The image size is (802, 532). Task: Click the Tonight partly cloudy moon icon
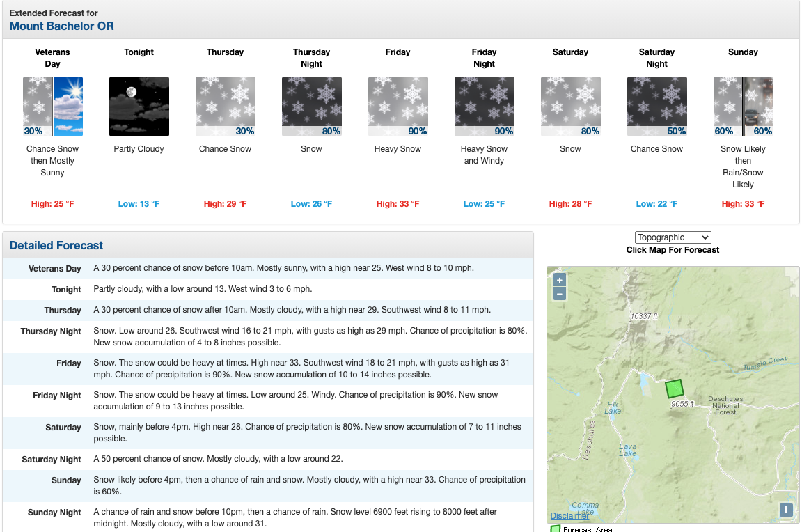click(139, 107)
